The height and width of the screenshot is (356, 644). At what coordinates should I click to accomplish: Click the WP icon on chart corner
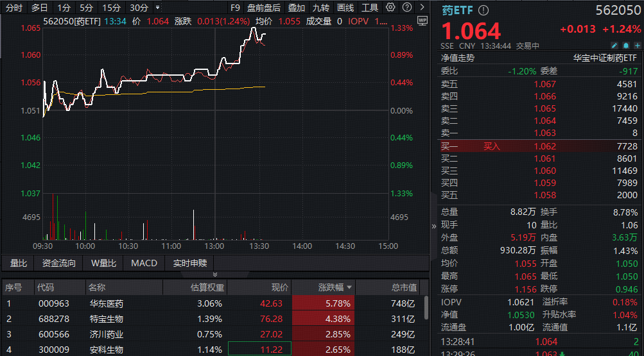(422, 21)
